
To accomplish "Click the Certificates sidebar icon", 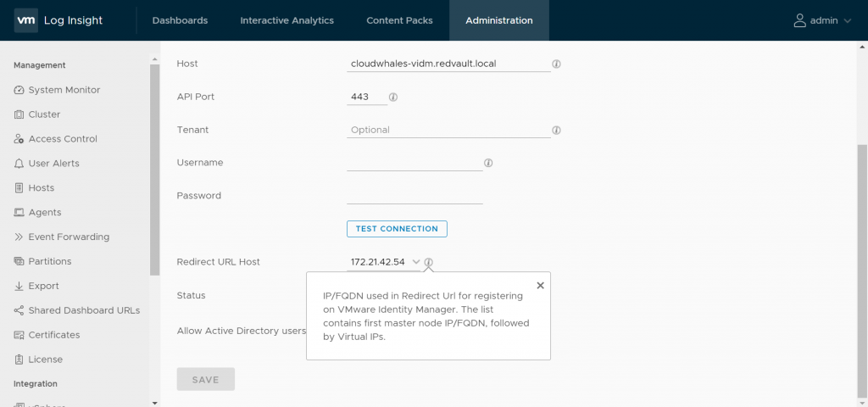I will (x=19, y=335).
